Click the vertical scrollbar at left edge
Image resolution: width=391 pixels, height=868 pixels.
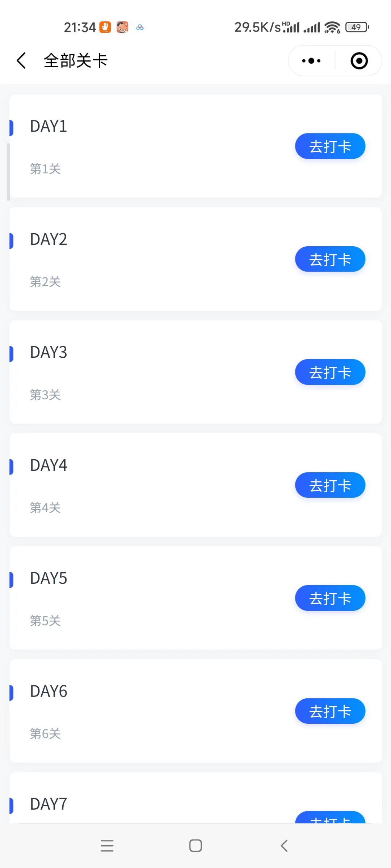8,172
